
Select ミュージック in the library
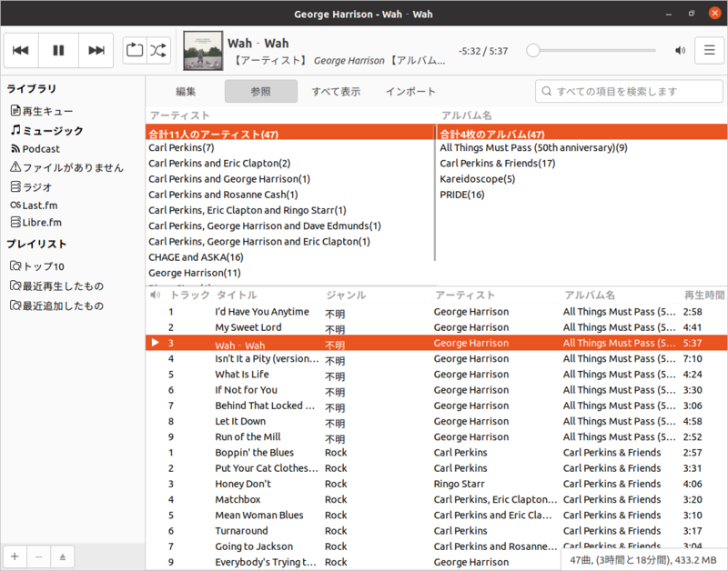point(47,130)
